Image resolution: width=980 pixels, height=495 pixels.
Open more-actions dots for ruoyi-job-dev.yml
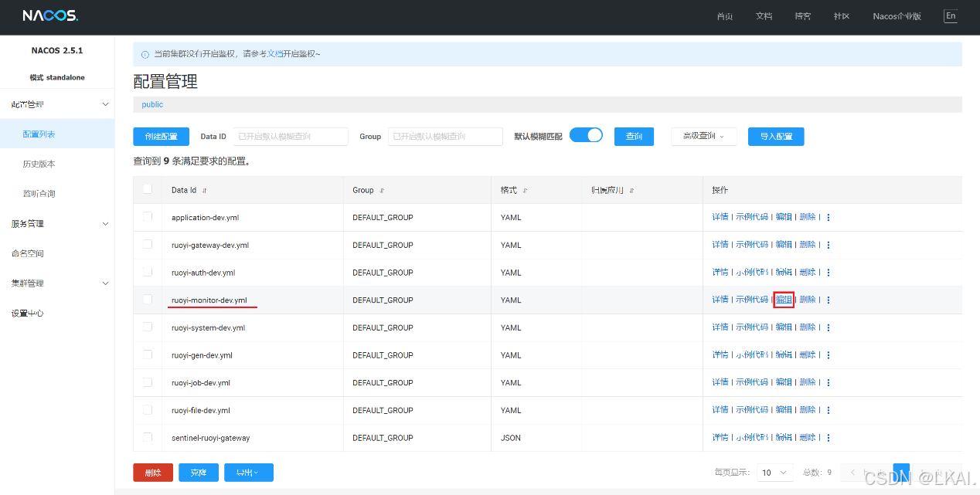[829, 382]
